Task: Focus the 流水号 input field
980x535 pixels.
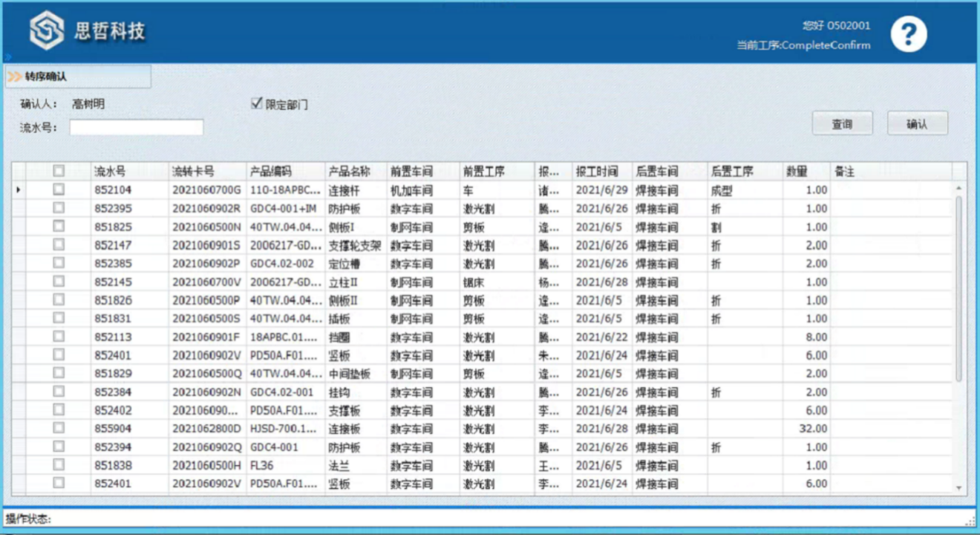Action: click(137, 128)
